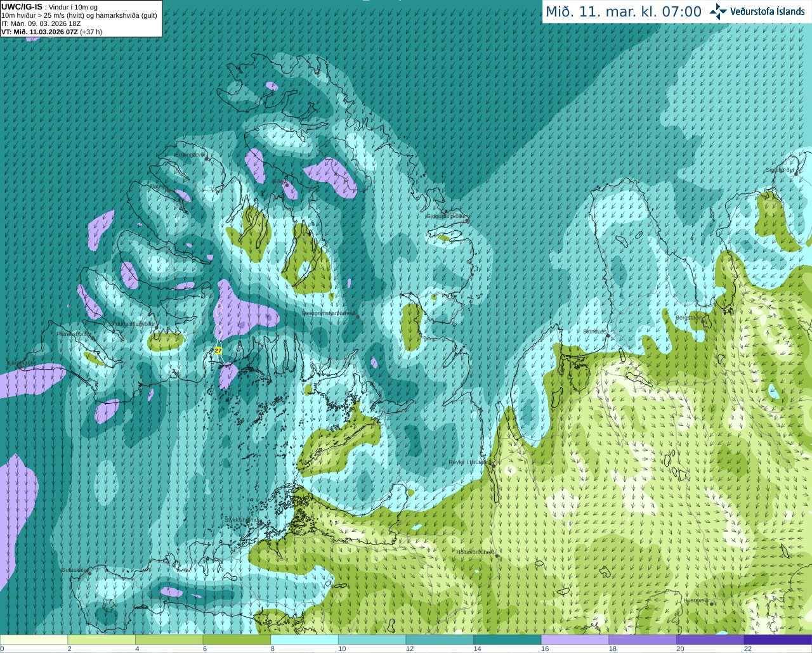The width and height of the screenshot is (812, 653).
Task: Click the Patreksfjörður station label
Action: tap(74, 334)
